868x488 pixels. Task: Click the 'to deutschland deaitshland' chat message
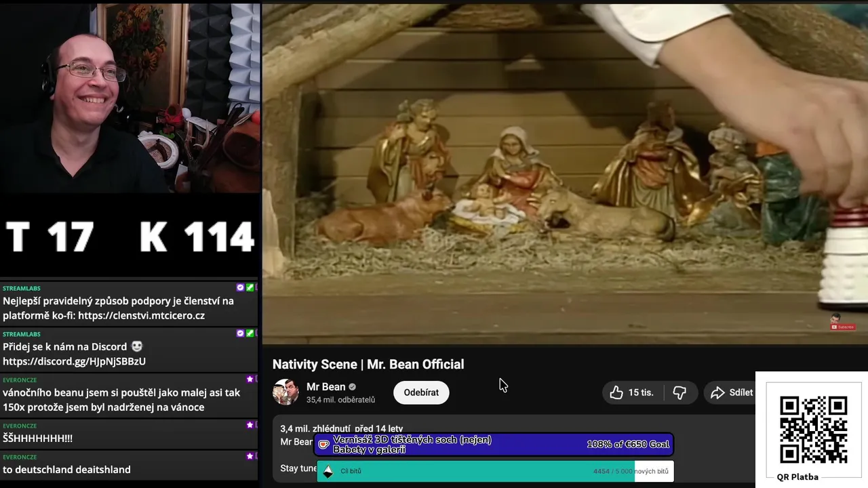66,470
